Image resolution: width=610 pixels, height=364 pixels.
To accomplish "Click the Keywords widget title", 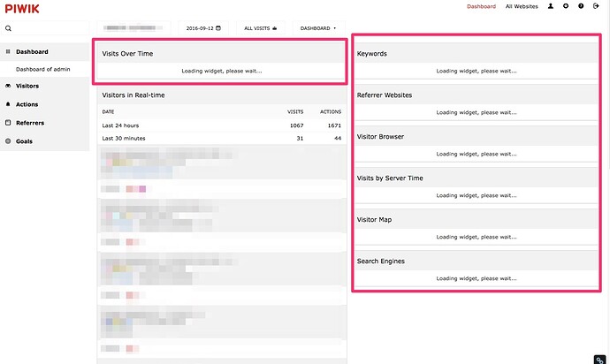I will tap(372, 54).
